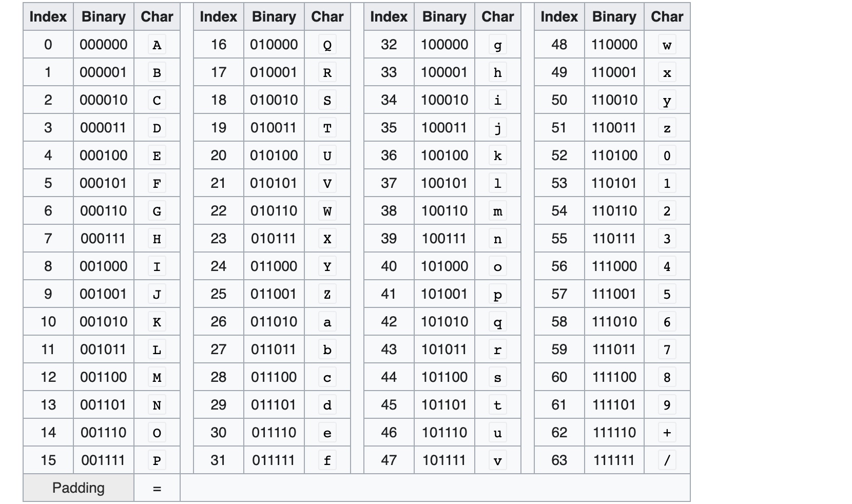Select char cell 'v'
Image resolution: width=852 pixels, height=504 pixels.
point(498,460)
